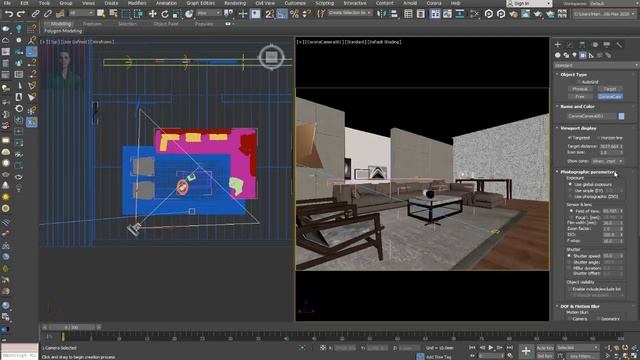The image size is (640, 360).
Task: Click the Physical camera button
Action: 580,89
